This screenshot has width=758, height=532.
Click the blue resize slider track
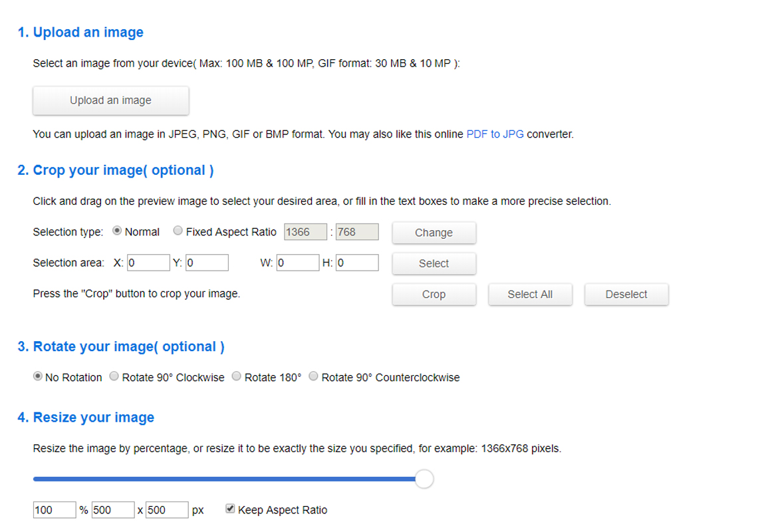pyautogui.click(x=224, y=479)
